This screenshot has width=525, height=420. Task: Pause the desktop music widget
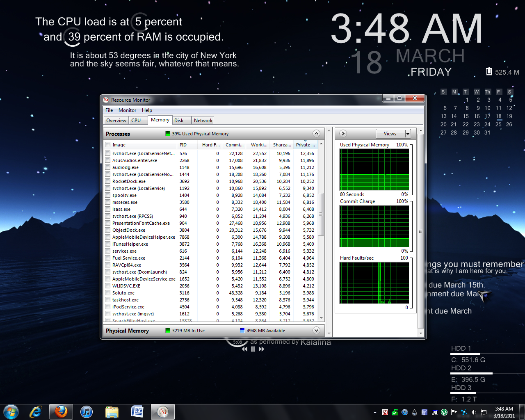pyautogui.click(x=253, y=349)
